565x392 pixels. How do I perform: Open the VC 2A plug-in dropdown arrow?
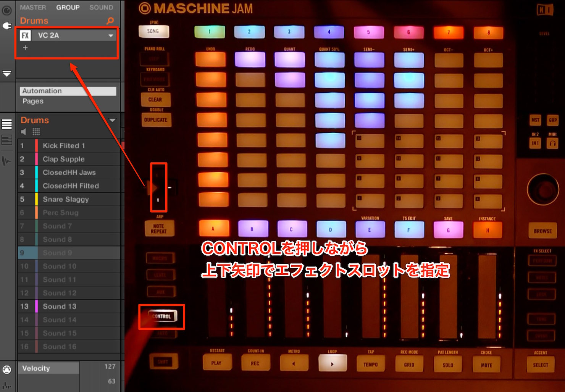coord(111,35)
